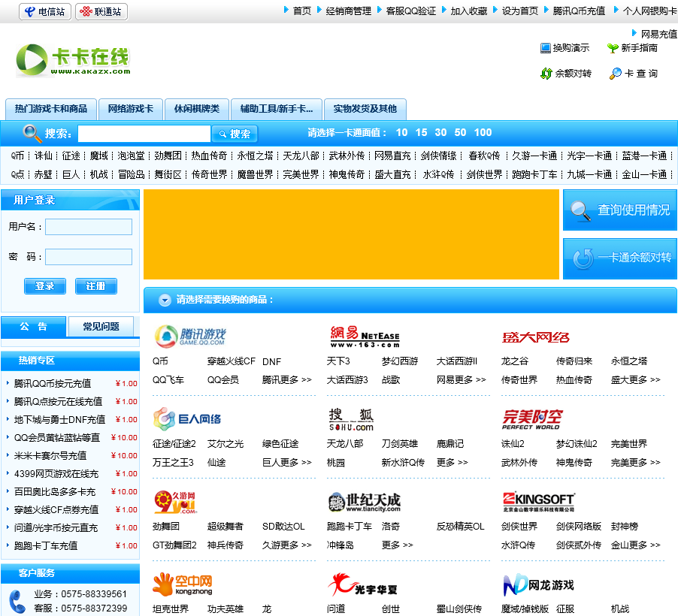Click the KINGSOFT logo

[x=539, y=502]
